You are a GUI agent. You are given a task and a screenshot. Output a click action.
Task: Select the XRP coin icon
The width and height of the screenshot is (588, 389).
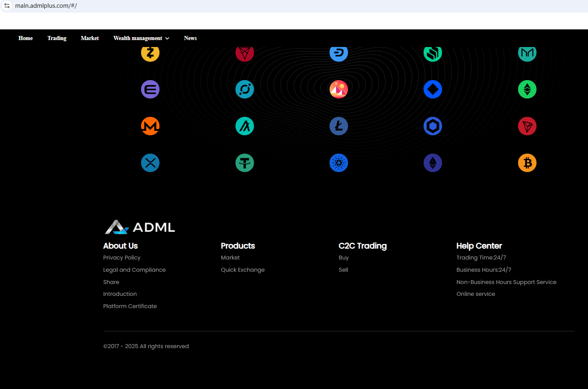[150, 163]
